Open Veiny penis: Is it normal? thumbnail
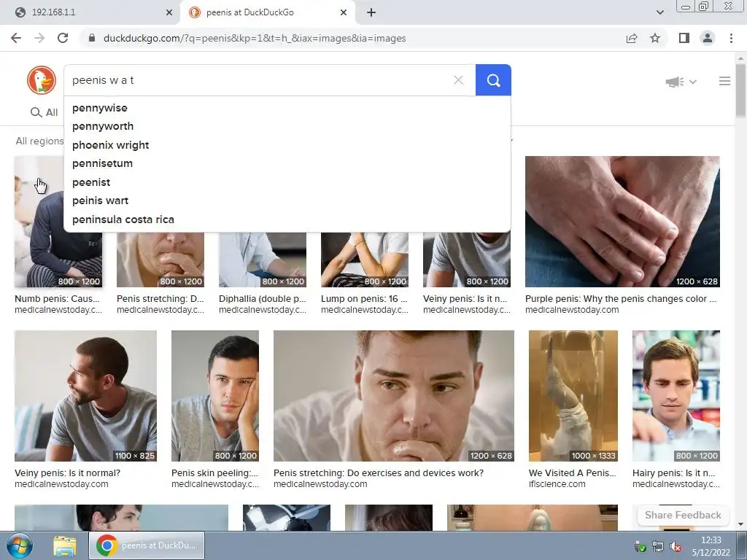 (85, 396)
